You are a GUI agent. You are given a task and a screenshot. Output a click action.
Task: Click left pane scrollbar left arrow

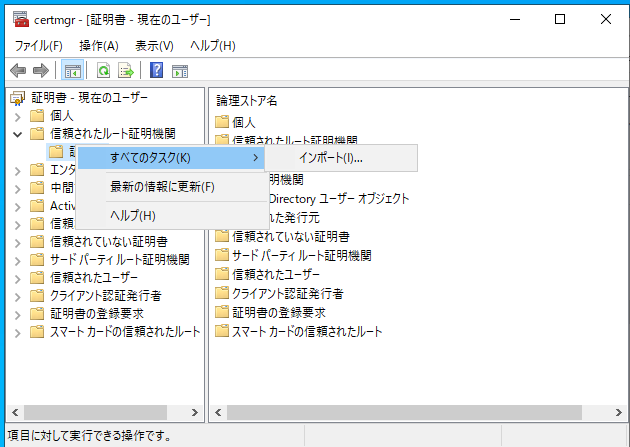point(15,412)
